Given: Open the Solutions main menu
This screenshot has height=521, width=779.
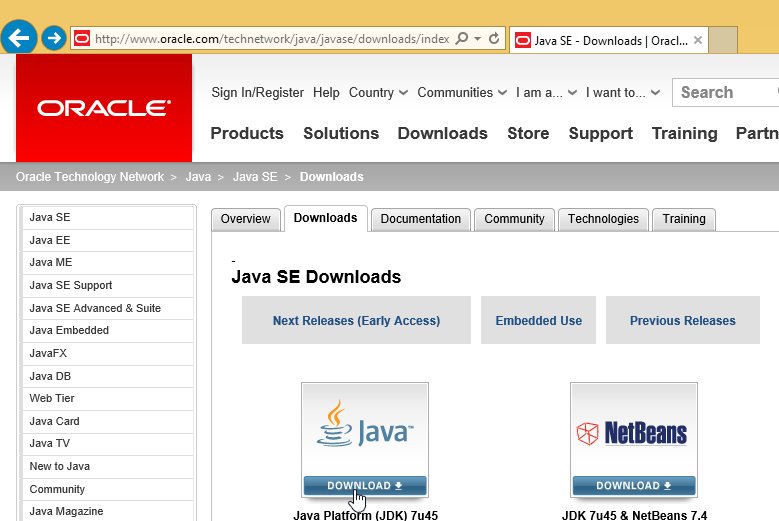Looking at the screenshot, I should (x=341, y=133).
